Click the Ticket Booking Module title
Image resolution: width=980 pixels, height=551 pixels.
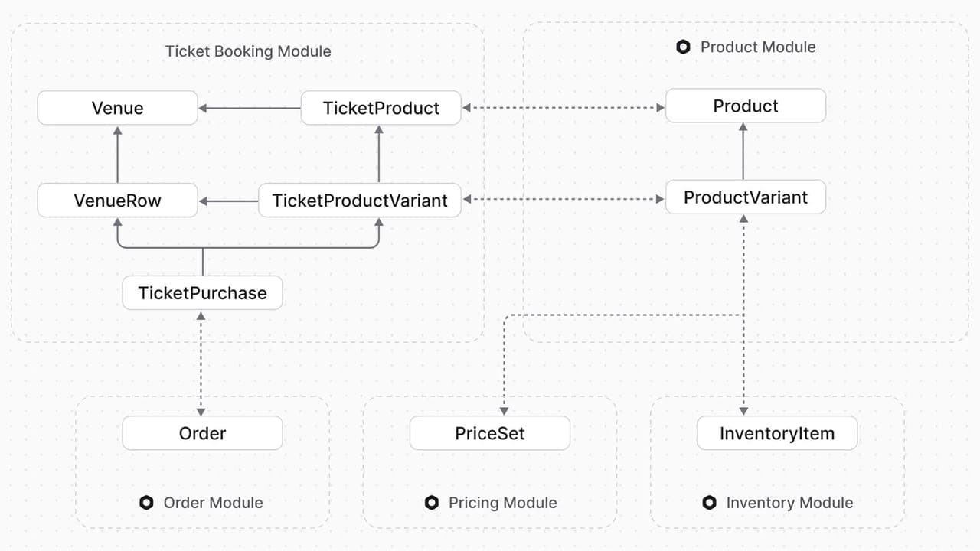pyautogui.click(x=248, y=51)
